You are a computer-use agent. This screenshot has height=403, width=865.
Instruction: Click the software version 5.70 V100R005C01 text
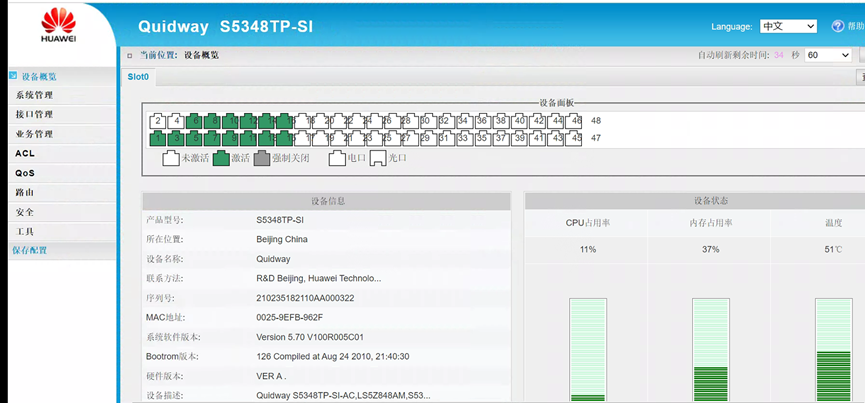coord(310,337)
